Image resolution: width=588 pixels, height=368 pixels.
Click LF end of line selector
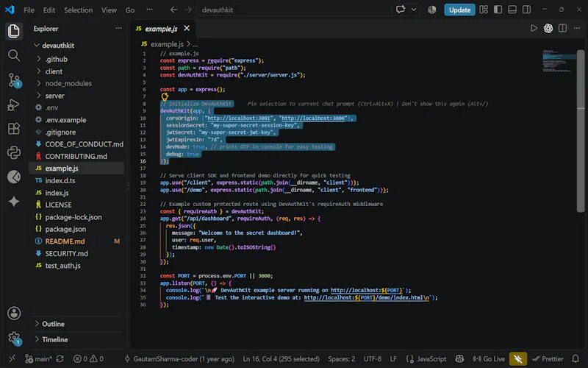click(x=393, y=359)
